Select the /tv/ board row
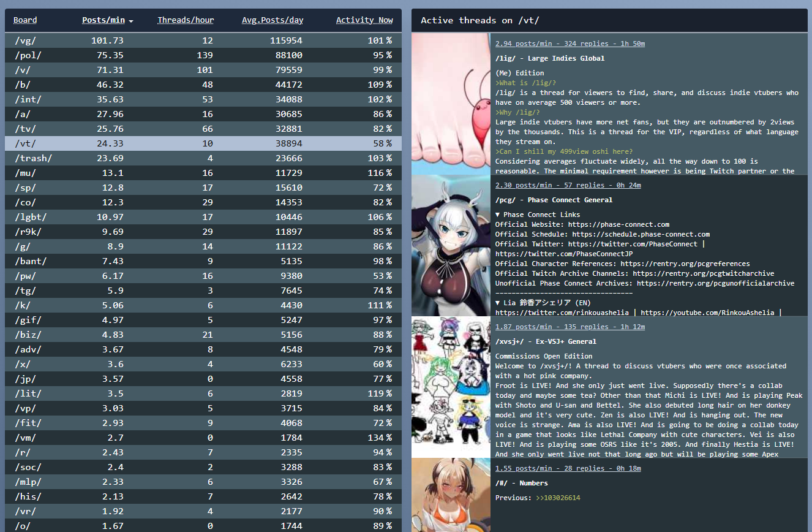 click(x=203, y=129)
